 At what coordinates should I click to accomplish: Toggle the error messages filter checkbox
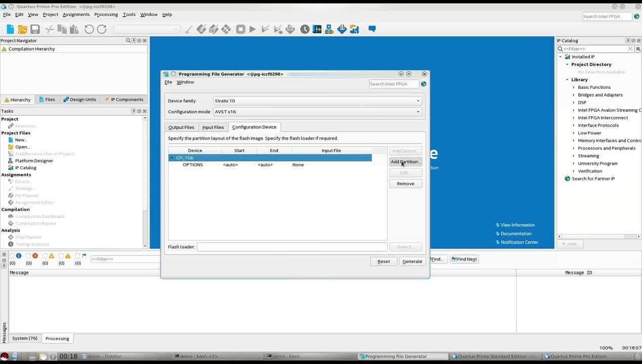tap(29, 256)
